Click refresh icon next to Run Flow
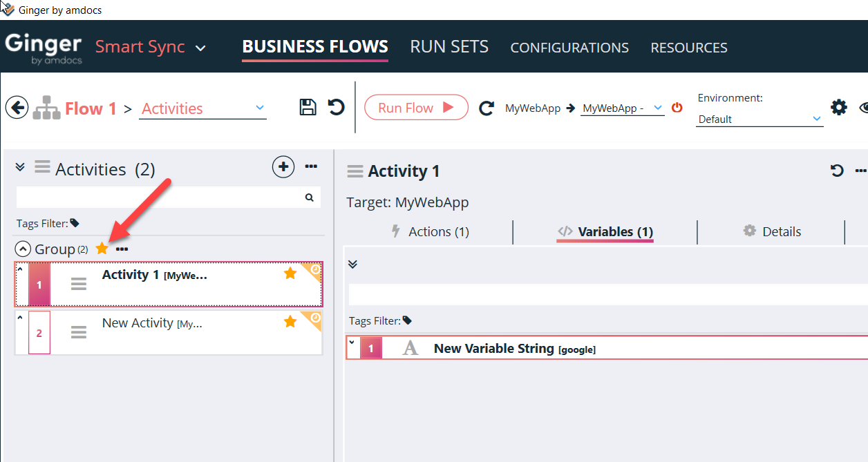 (x=487, y=108)
